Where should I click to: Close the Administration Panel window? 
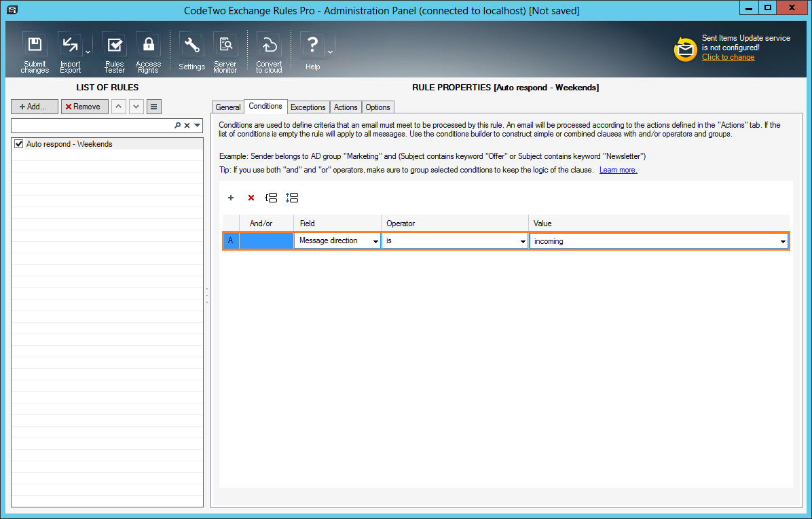tap(792, 7)
